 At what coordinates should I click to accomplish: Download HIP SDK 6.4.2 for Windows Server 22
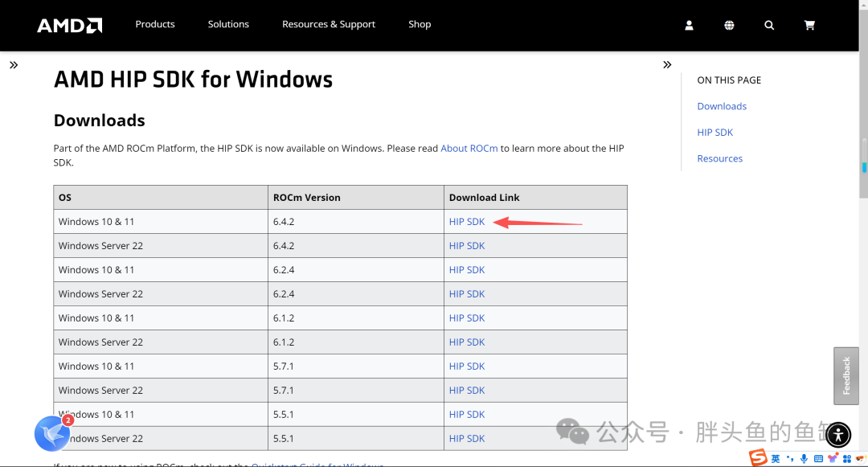coord(467,246)
